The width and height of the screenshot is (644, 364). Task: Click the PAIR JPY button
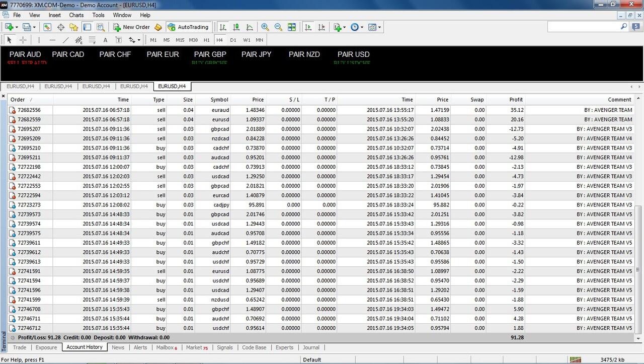(257, 54)
